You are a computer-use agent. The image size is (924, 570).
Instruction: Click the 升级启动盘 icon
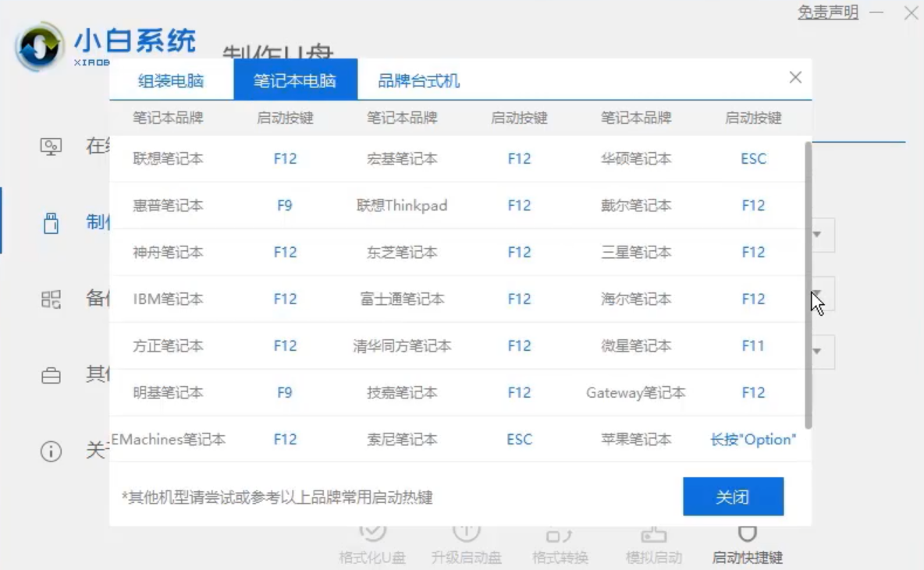click(x=466, y=533)
